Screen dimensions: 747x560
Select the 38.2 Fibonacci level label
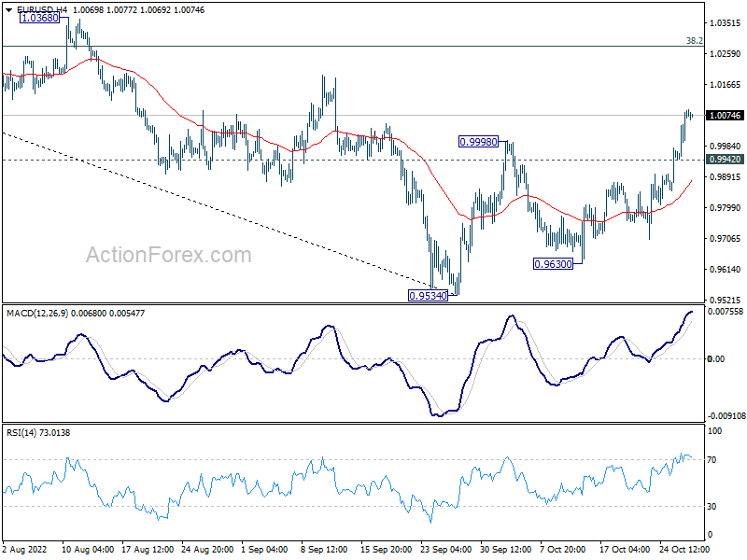coord(694,41)
